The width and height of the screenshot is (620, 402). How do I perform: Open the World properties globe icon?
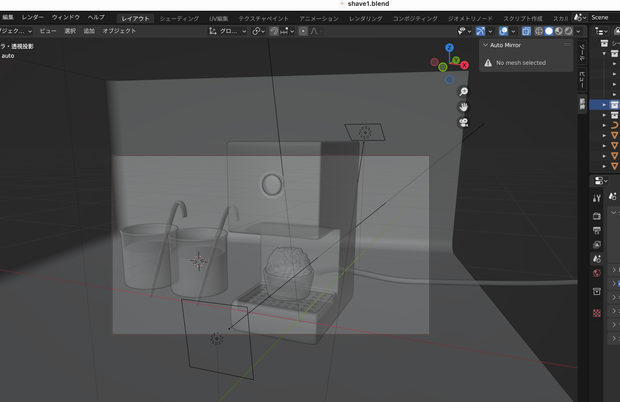(x=597, y=273)
